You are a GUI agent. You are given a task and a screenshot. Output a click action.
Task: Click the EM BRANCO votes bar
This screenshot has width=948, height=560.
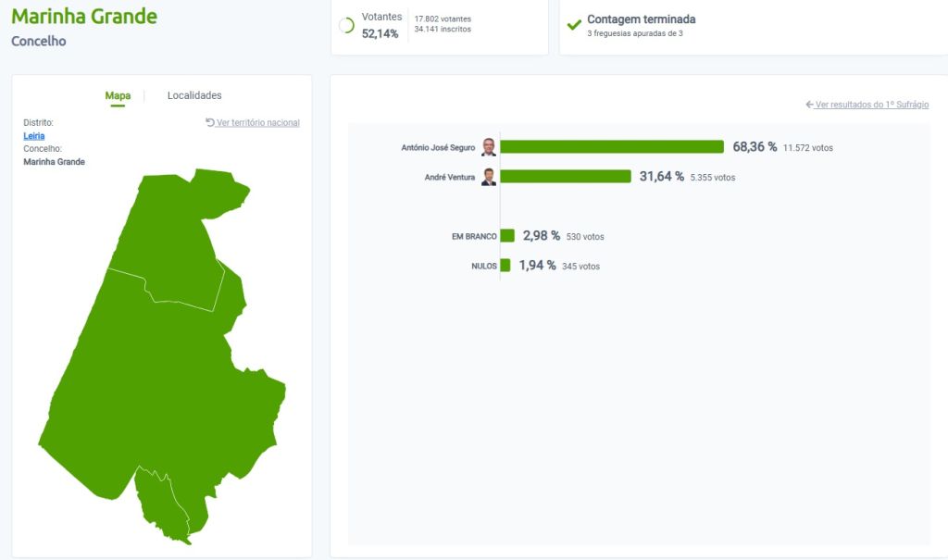507,236
